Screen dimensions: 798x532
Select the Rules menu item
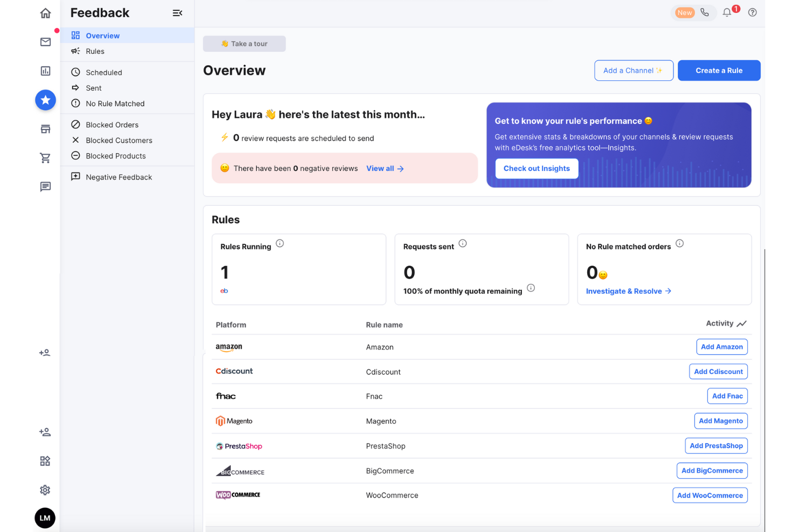coord(95,51)
